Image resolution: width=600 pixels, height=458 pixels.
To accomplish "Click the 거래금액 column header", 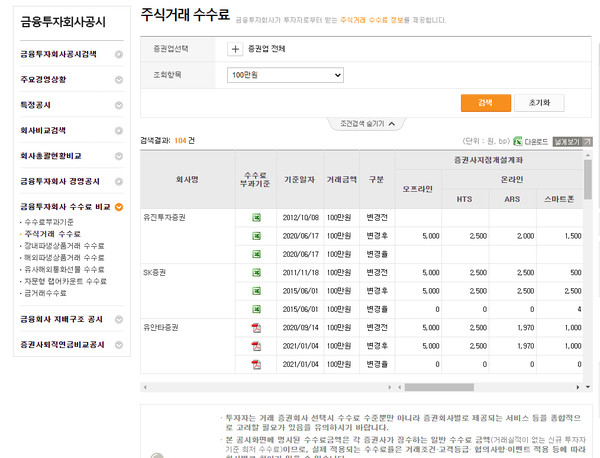I will [x=342, y=180].
